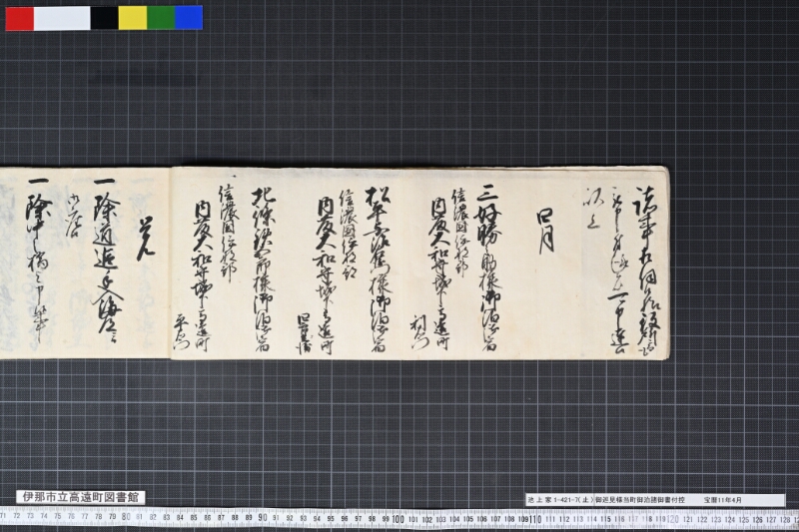This screenshot has width=799, height=532.
Task: Click the 105 mark on the ruler
Action: pyautogui.click(x=467, y=519)
